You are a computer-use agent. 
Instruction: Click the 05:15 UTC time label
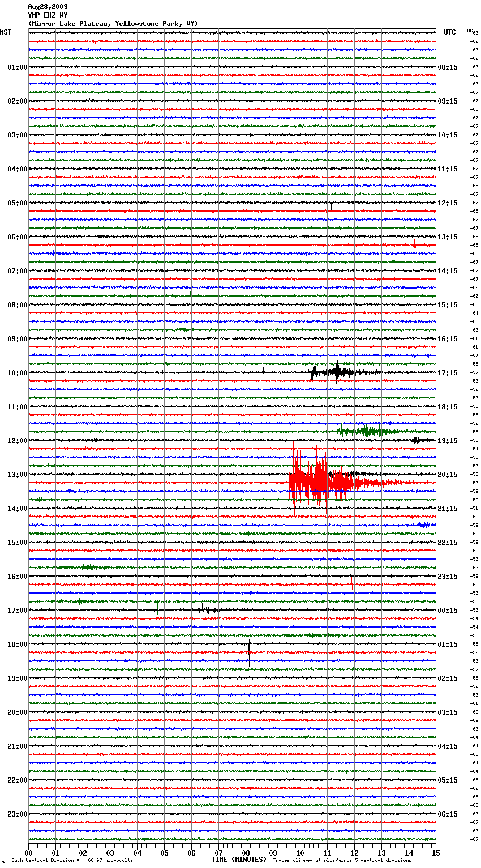[448, 780]
